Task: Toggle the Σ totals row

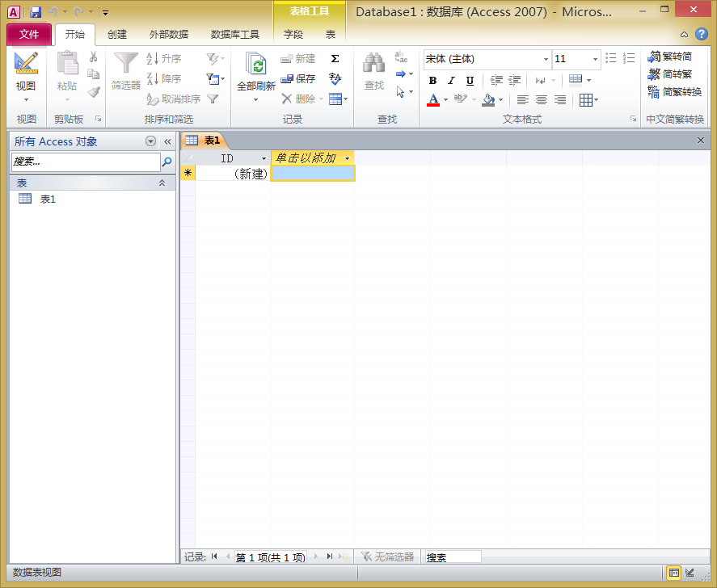Action: click(335, 58)
